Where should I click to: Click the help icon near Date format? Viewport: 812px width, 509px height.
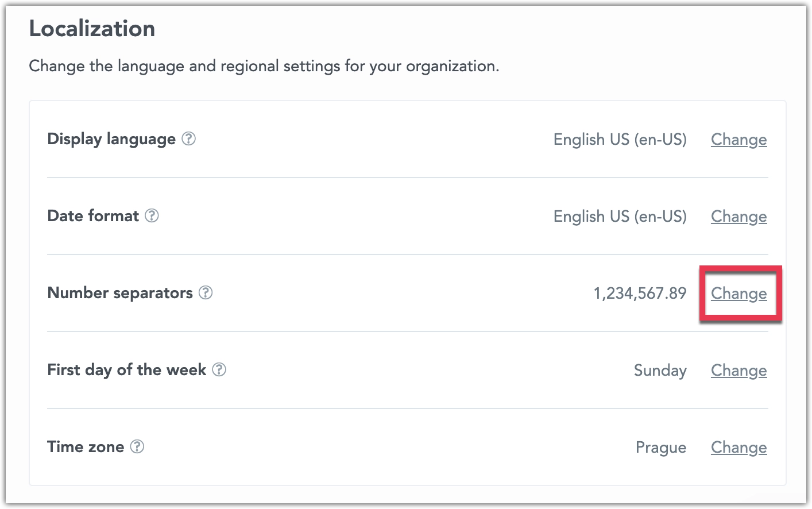coord(151,216)
